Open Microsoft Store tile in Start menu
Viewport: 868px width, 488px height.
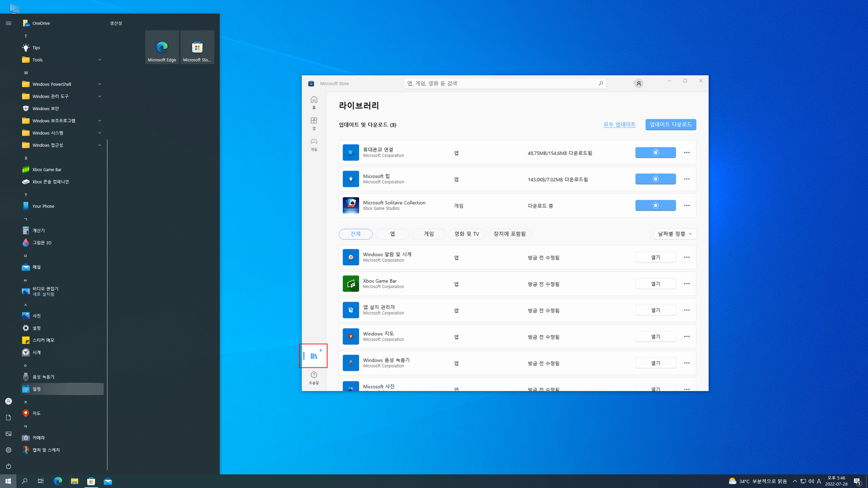(197, 47)
